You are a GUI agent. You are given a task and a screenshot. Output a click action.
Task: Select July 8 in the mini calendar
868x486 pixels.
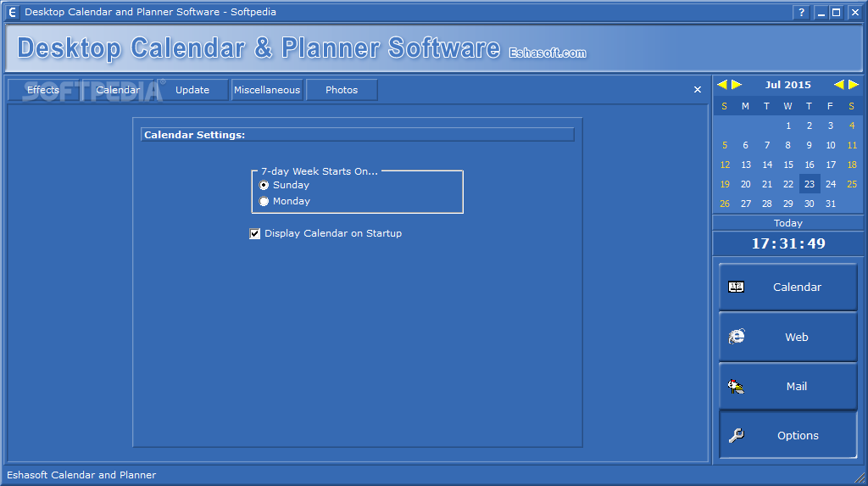(787, 145)
